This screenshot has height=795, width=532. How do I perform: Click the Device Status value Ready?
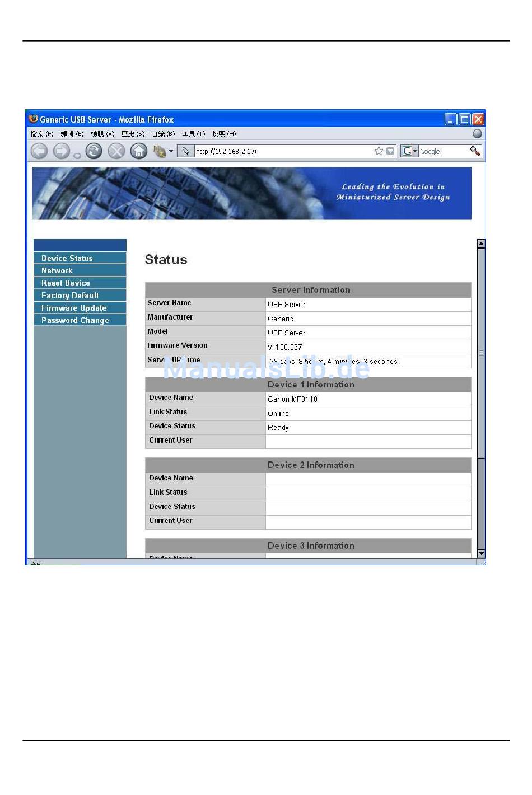[x=278, y=428]
